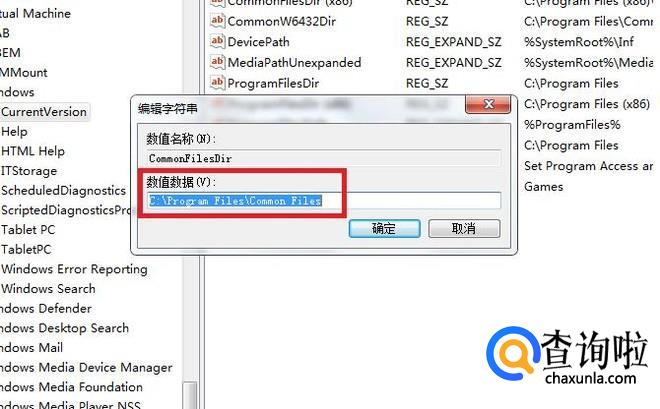Click the 数值数据 value data field
Image resolution: width=660 pixels, height=409 pixels.
[324, 200]
